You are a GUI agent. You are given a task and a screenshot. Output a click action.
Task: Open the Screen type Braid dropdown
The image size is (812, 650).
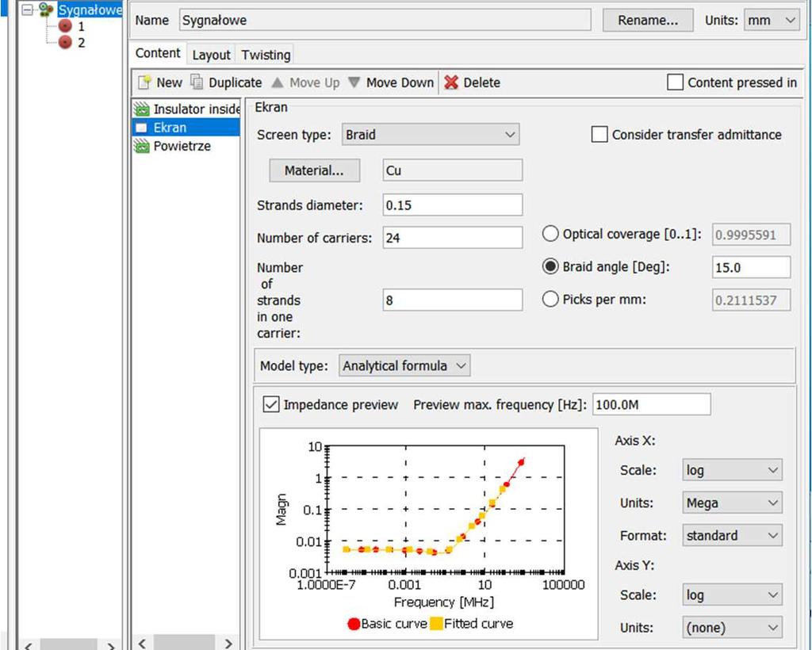[x=431, y=135]
